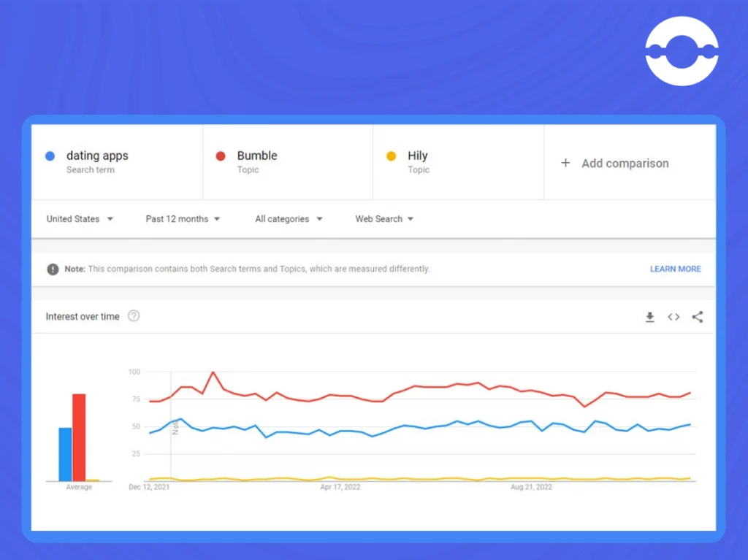
Task: Open the United States region dropdown
Action: pos(80,219)
